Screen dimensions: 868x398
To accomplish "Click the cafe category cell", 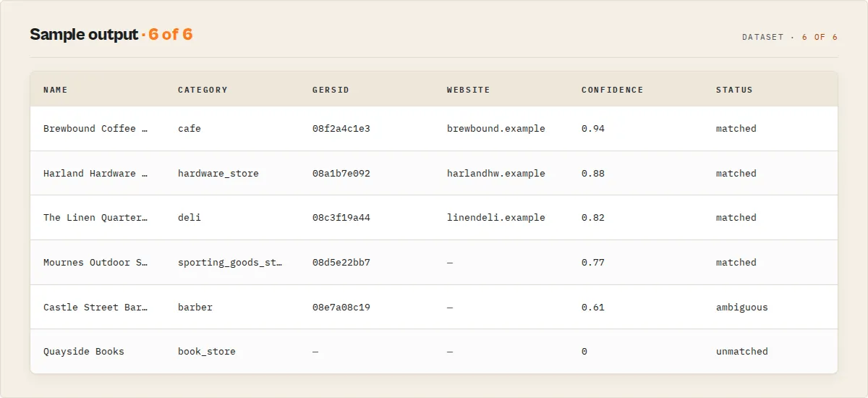I will click(190, 129).
